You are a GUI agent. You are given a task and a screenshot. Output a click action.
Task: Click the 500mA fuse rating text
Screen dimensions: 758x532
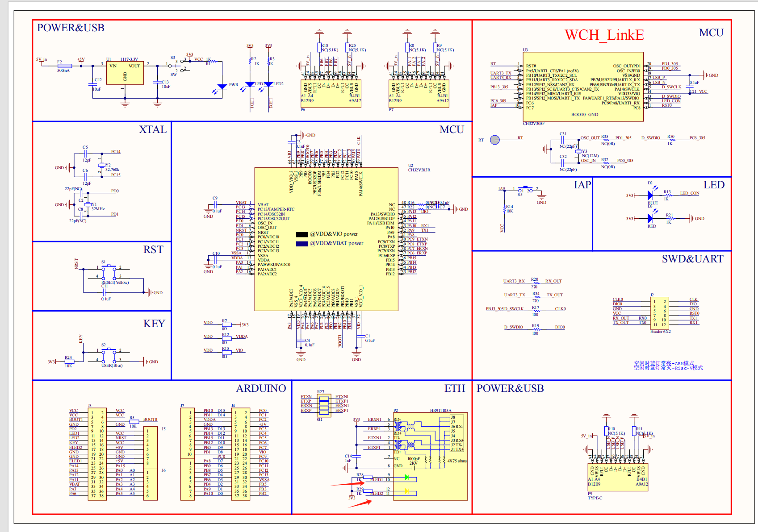click(x=63, y=71)
